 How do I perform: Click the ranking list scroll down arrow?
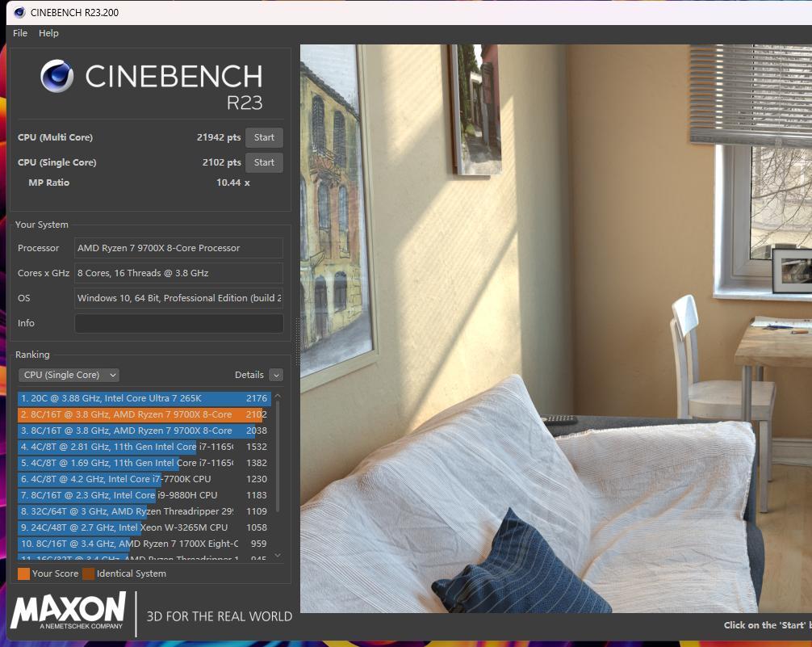pyautogui.click(x=278, y=555)
